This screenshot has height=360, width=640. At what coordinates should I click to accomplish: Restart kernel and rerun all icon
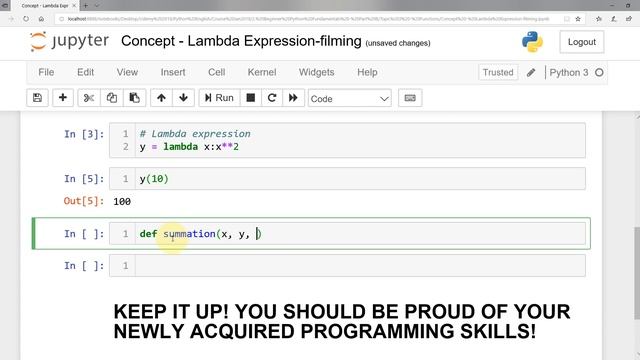click(293, 98)
